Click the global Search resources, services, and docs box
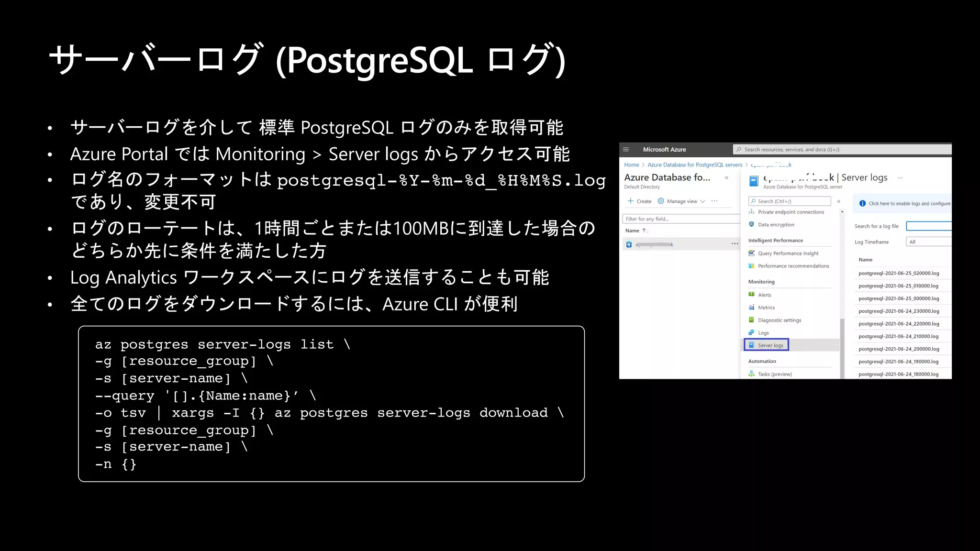The width and height of the screenshot is (980, 551). point(842,149)
